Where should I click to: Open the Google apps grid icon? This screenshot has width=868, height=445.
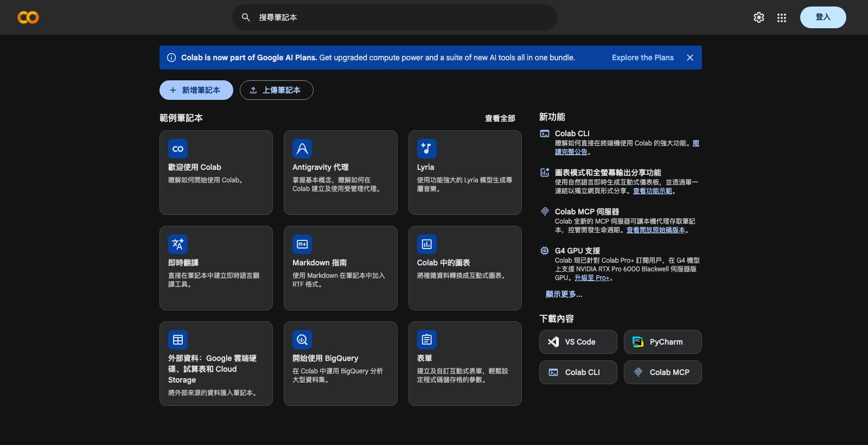(x=782, y=17)
